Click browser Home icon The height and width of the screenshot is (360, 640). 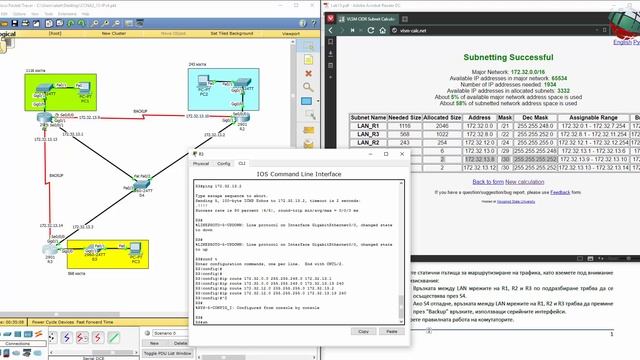382,30
